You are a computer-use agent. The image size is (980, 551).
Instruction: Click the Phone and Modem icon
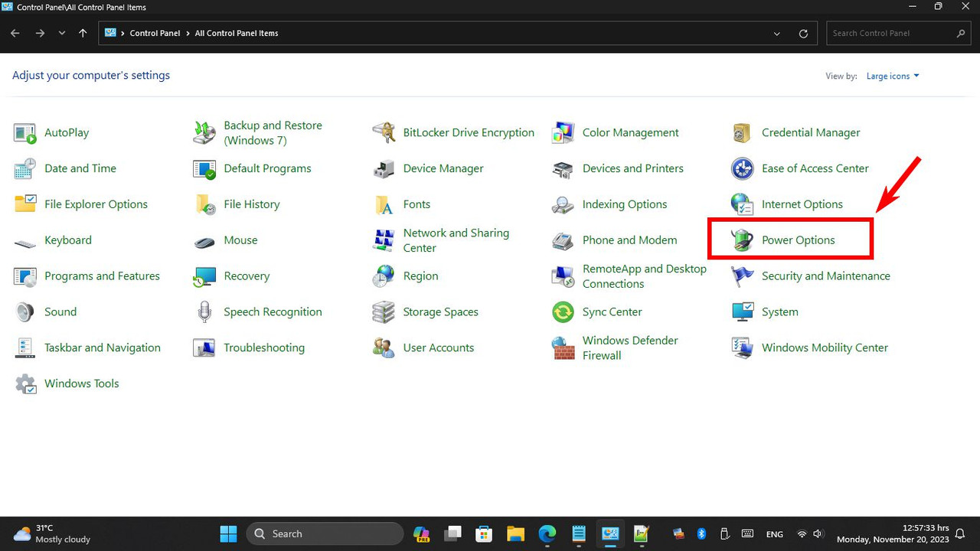[563, 240]
